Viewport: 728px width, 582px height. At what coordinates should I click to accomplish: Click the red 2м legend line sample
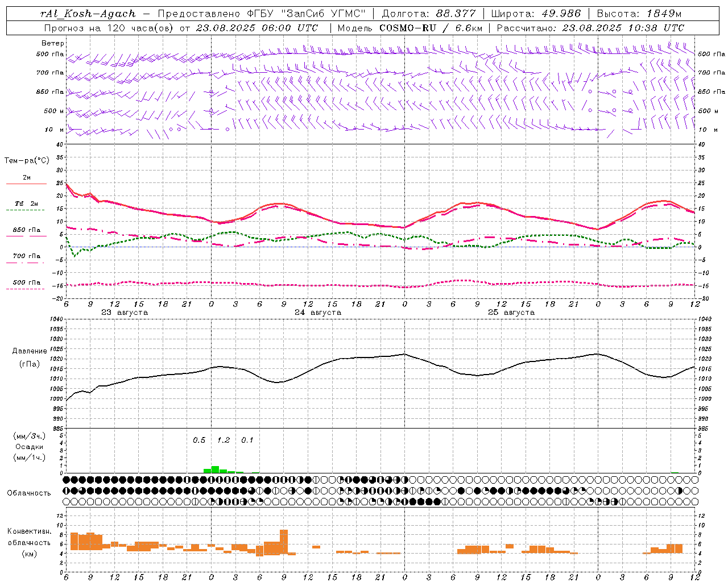(x=26, y=184)
